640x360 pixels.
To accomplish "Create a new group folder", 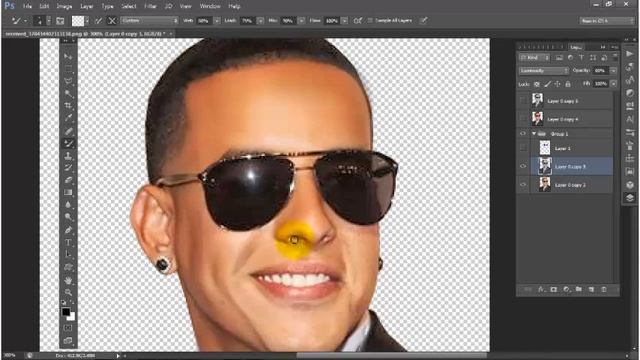I will tap(579, 289).
